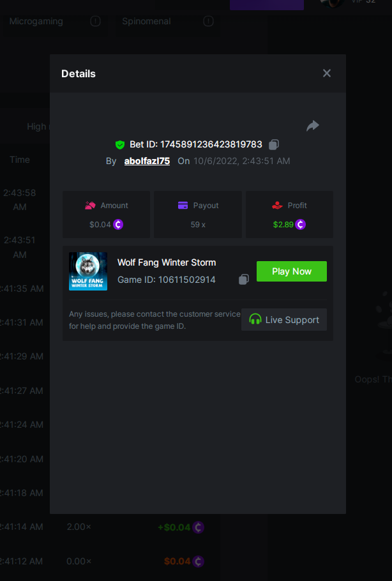The height and width of the screenshot is (581, 392).
Task: Click the Profit hand icon
Action: click(x=277, y=206)
